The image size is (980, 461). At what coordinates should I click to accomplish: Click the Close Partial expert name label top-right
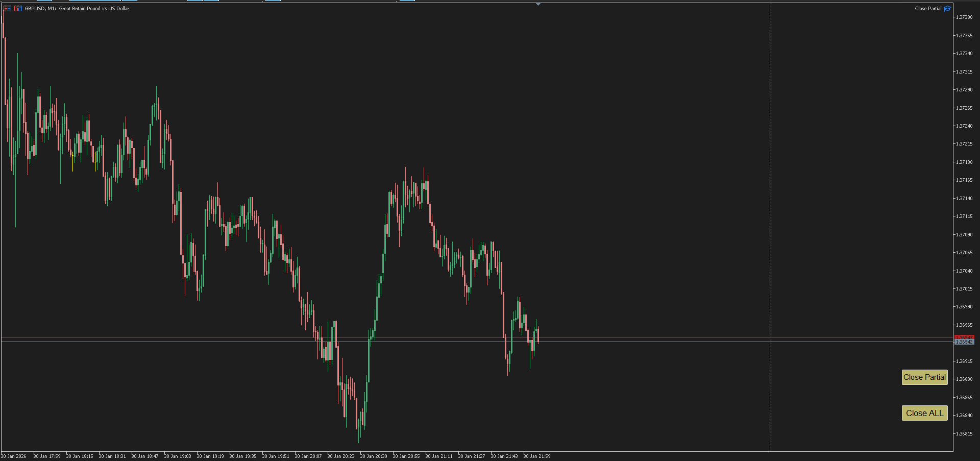click(928, 8)
